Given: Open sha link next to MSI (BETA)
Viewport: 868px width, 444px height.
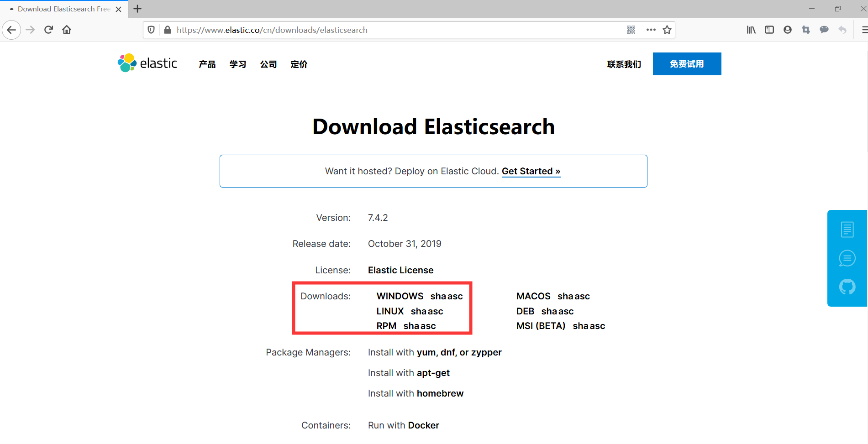Looking at the screenshot, I should (581, 326).
